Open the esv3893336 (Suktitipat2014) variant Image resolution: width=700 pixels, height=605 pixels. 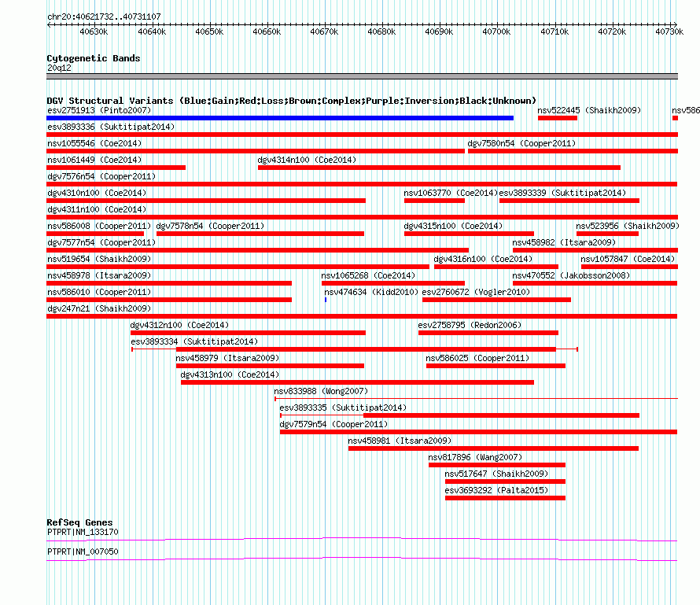pyautogui.click(x=362, y=135)
